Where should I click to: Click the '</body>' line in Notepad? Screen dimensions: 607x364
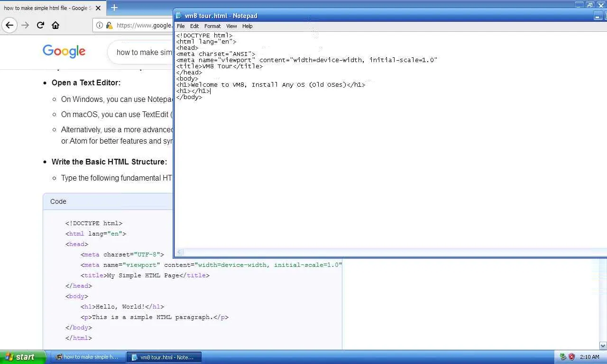click(x=189, y=97)
